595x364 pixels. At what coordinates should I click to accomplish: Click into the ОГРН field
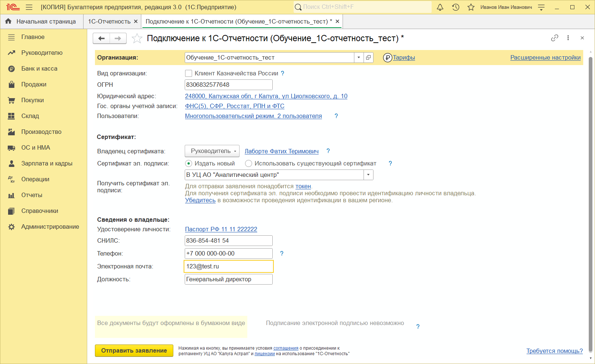229,85
